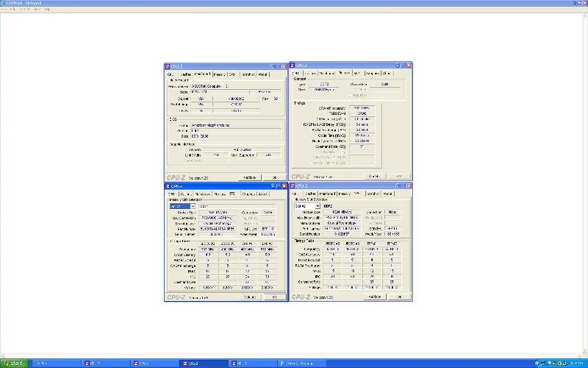The height and width of the screenshot is (368, 588).
Task: Click the CPU-Z title icon of the Memory timings window
Action: 293,66
